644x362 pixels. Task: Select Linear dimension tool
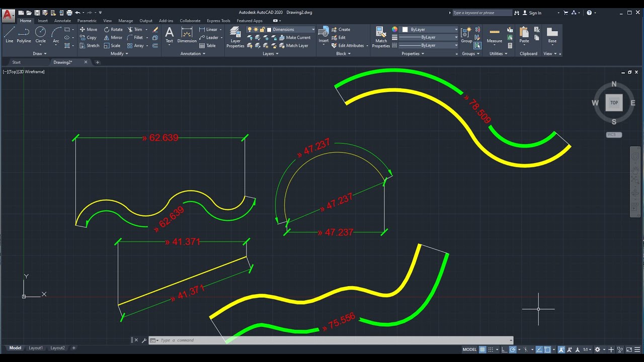click(x=209, y=30)
